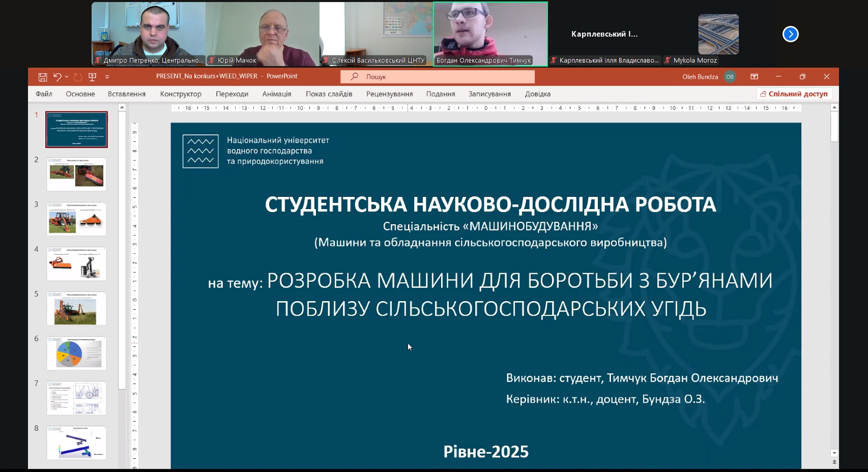Open the Анімація ribbon tab
868x472 pixels.
(277, 94)
